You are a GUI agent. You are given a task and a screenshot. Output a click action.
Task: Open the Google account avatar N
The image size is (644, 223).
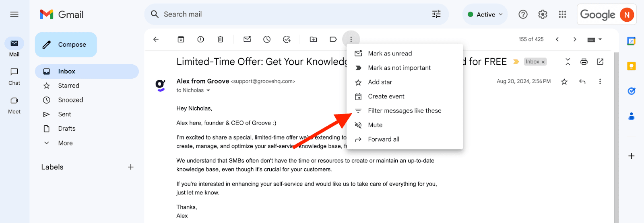click(627, 14)
